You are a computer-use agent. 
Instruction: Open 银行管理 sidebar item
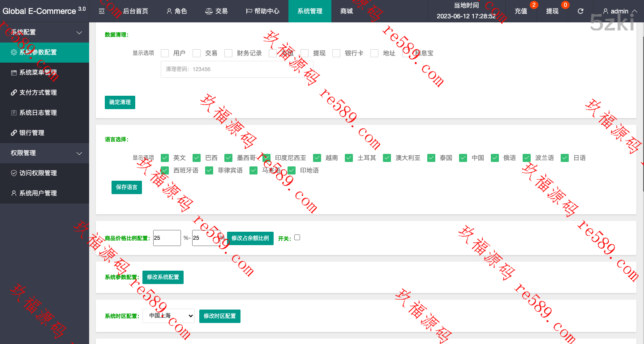[x=31, y=133]
